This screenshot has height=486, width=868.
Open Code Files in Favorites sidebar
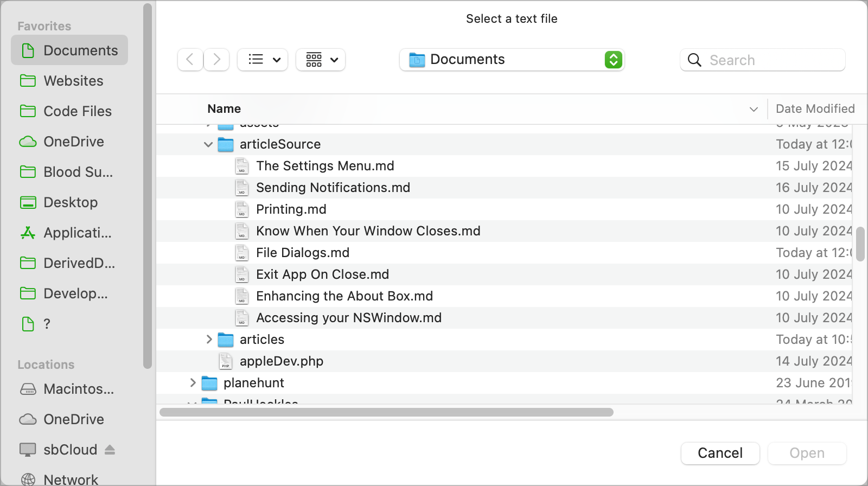point(69,111)
